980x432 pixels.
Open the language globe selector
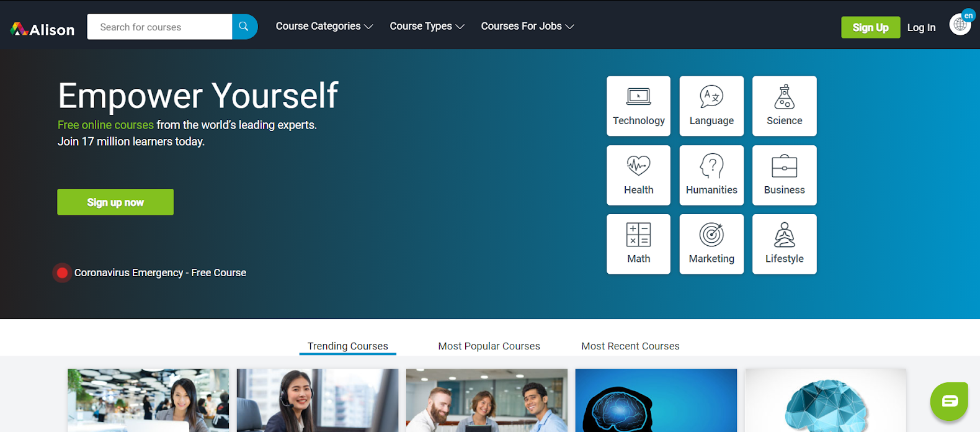point(961,24)
